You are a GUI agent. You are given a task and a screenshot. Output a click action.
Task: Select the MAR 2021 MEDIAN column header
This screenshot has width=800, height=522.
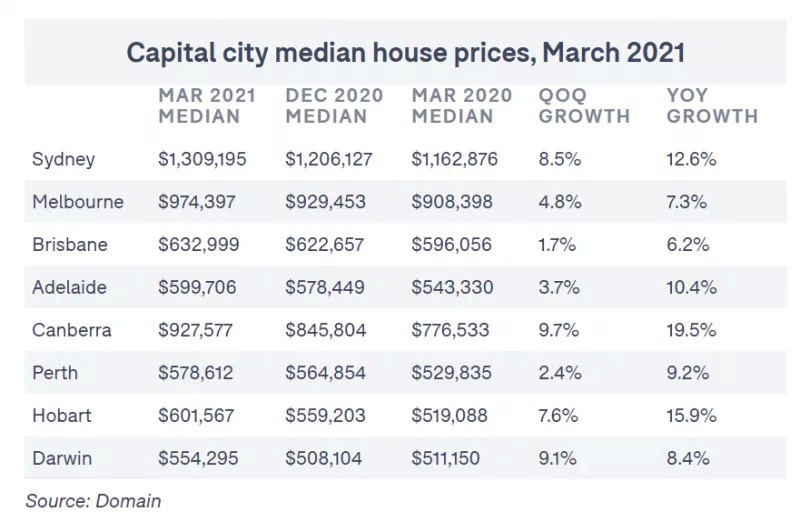point(207,106)
